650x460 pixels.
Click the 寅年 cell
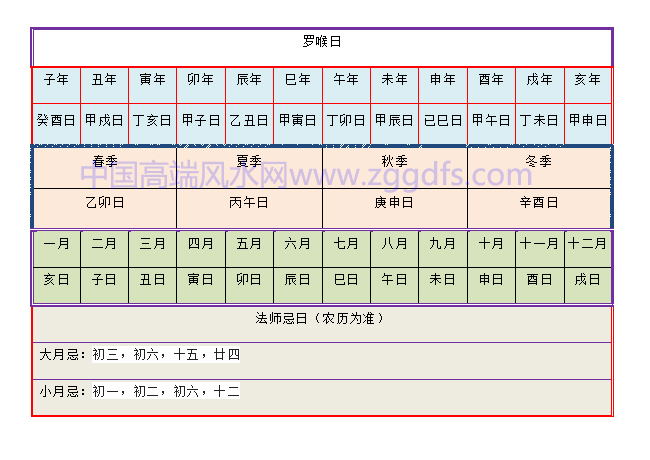click(x=153, y=85)
